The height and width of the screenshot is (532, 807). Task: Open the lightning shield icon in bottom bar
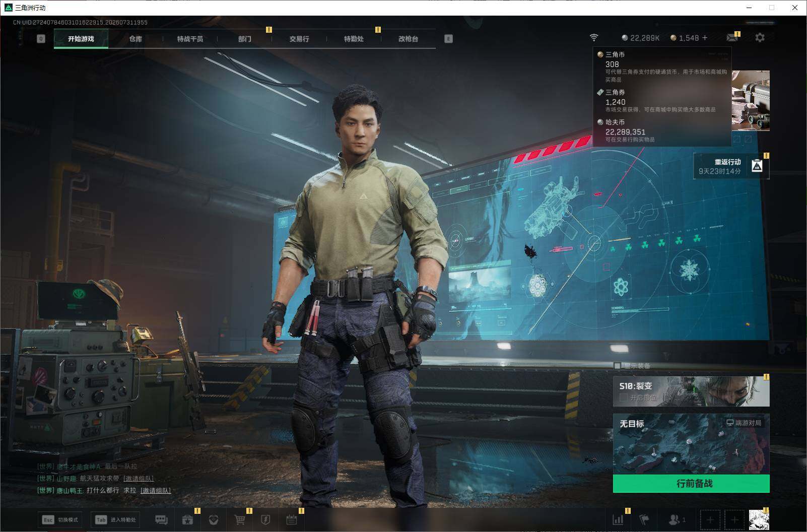point(265,520)
